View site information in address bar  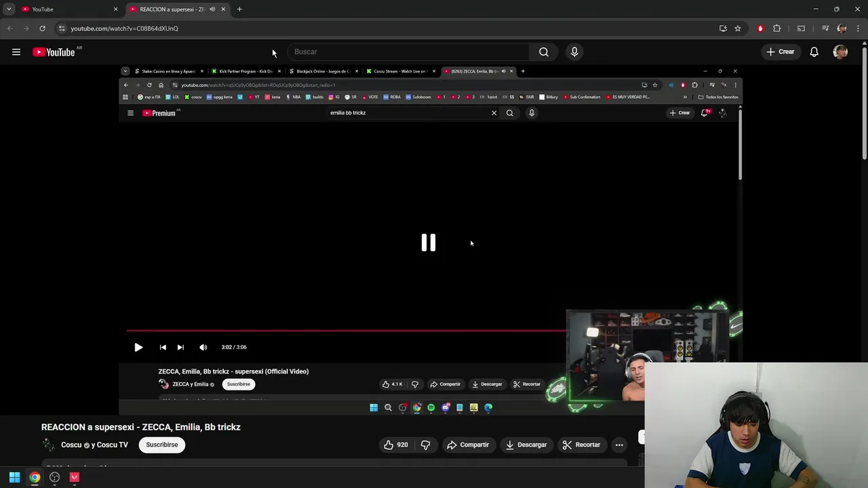coord(62,28)
